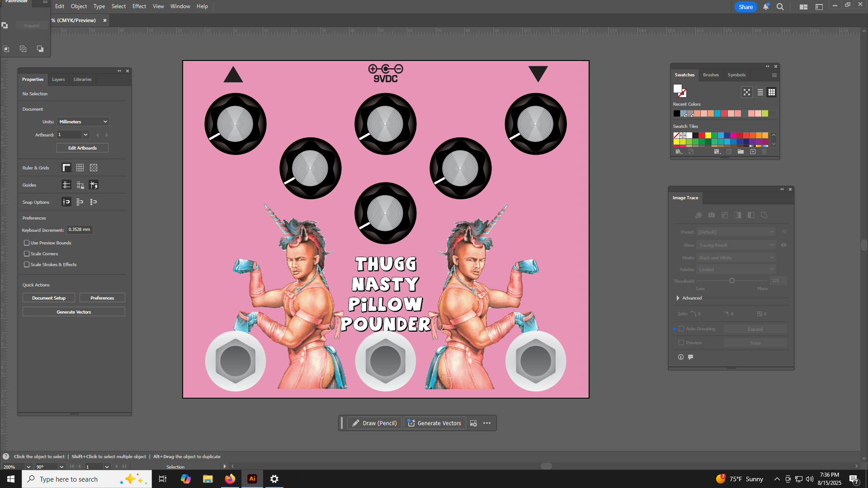
Task: Switch to the Libraries tab
Action: coord(83,80)
